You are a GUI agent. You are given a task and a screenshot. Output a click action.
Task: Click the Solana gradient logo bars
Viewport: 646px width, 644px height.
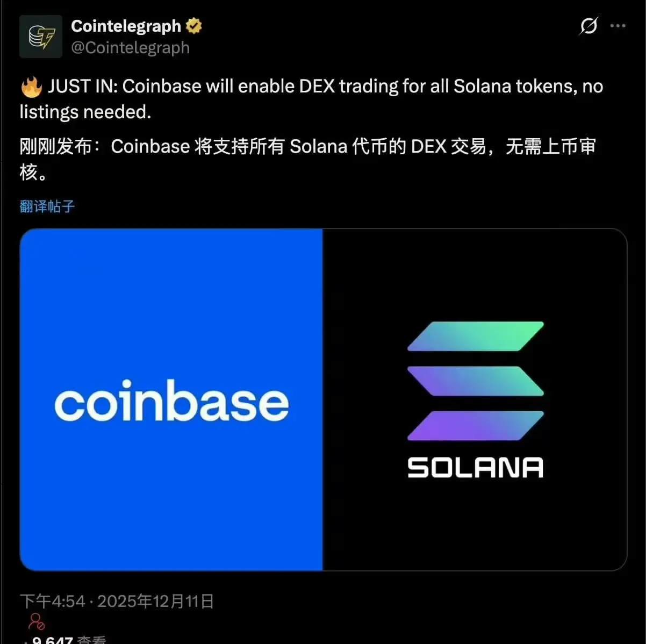[x=476, y=381]
